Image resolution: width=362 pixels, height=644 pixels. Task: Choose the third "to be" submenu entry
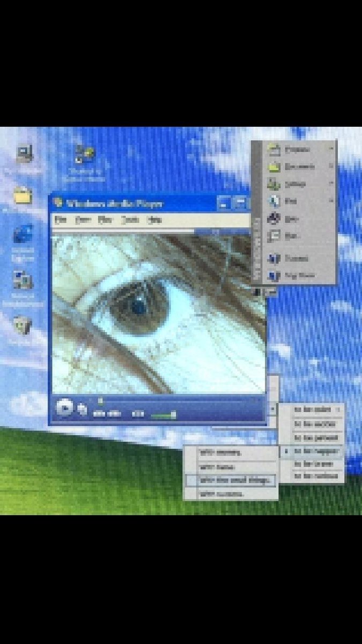coord(312,438)
